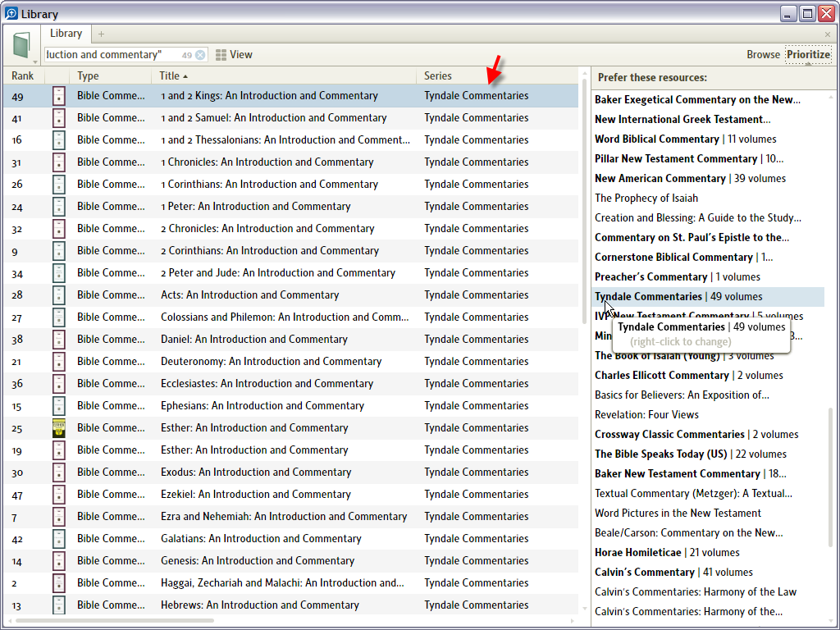Select Ezra and Nehemiah title row

click(284, 517)
